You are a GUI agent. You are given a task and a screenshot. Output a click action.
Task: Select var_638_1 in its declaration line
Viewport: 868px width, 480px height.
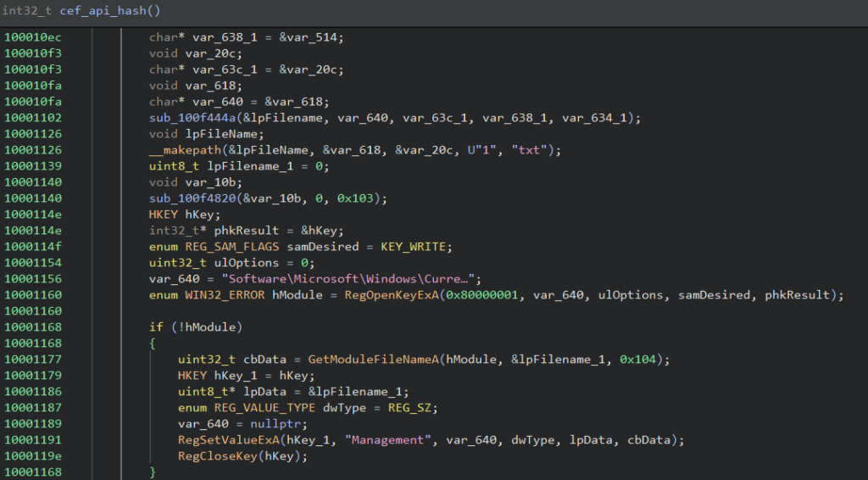coord(225,37)
